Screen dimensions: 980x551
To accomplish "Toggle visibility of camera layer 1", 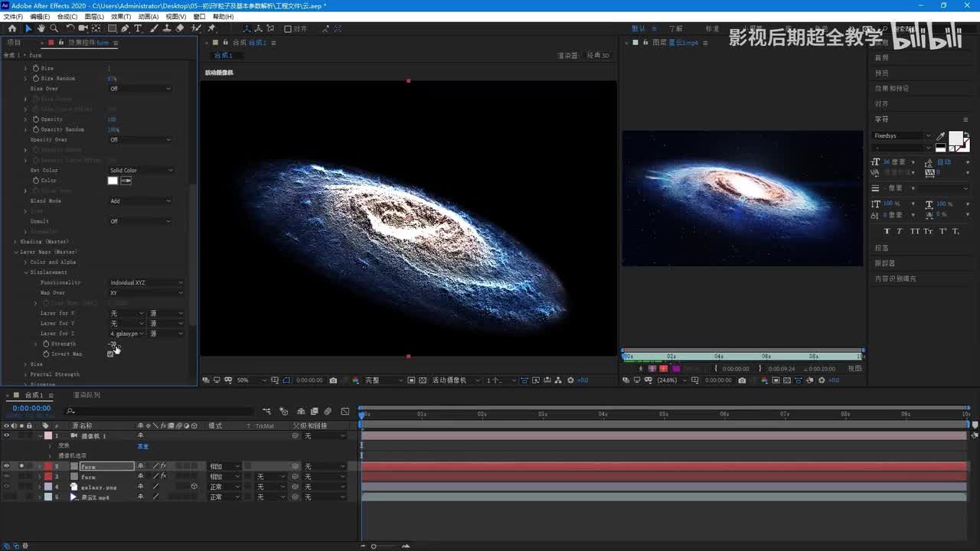I will [6, 435].
